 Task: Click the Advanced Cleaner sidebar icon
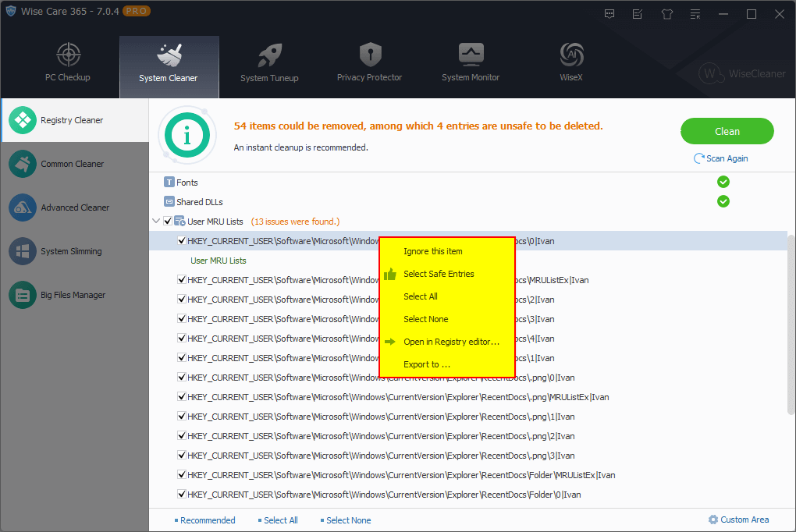(23, 207)
